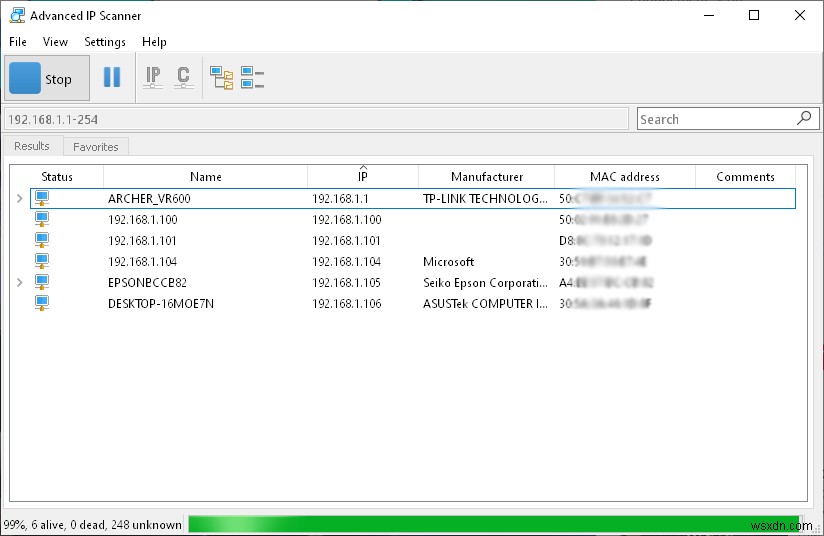Click the status icon for Microsoft device row
824x536 pixels.
tap(42, 261)
